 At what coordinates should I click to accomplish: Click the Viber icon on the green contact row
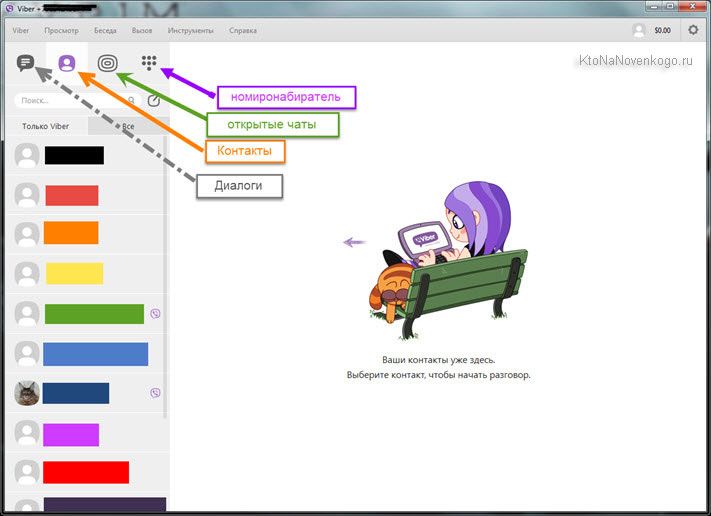(155, 313)
